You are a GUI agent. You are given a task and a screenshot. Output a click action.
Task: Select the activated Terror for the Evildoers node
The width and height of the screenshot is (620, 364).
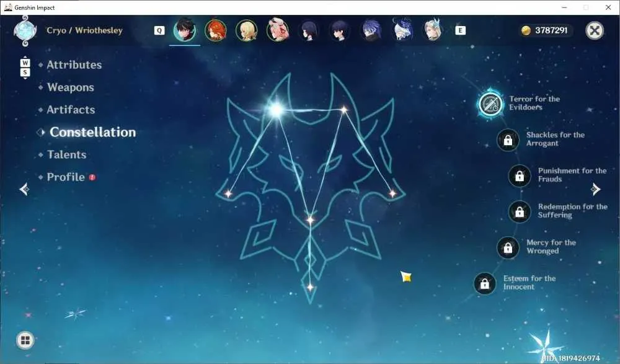[x=490, y=104]
